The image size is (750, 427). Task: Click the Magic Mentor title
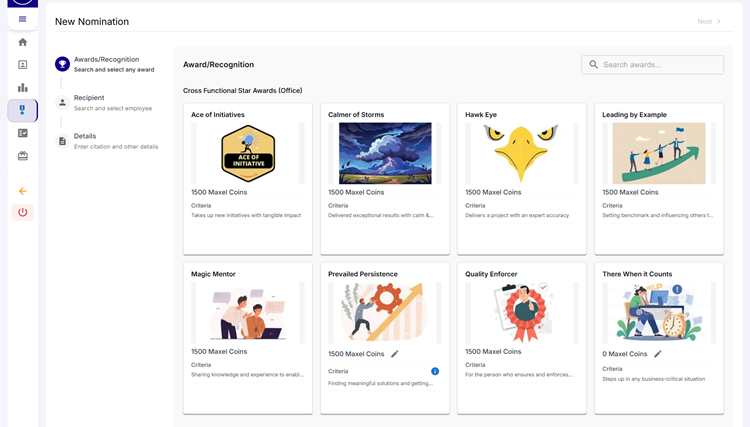coord(213,274)
